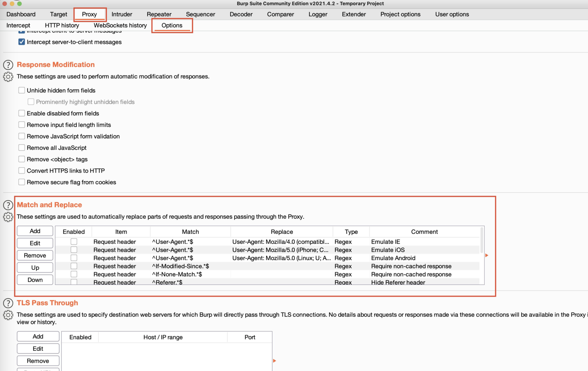Check Remove secure flag from cookies
This screenshot has height=371, width=588.
tap(22, 182)
